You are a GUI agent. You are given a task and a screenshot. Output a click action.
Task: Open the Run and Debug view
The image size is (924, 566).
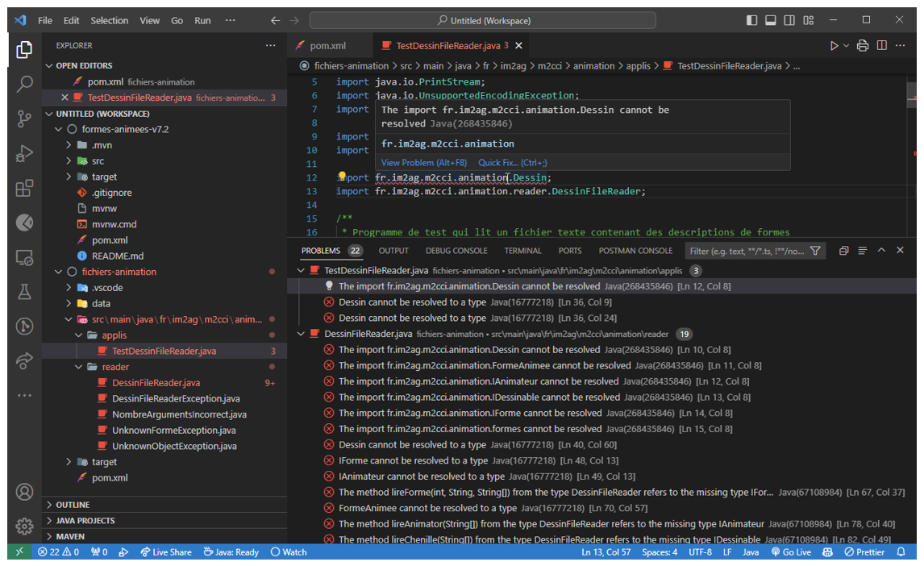click(24, 154)
